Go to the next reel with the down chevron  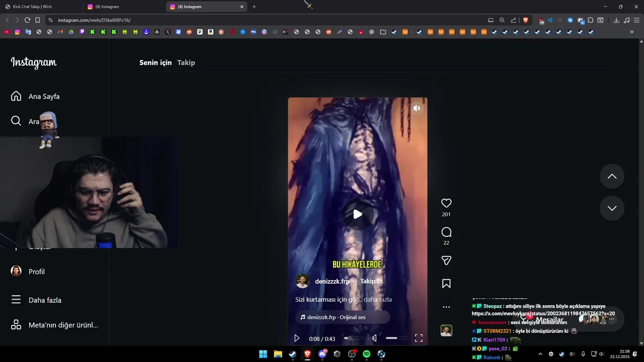pos(612,208)
